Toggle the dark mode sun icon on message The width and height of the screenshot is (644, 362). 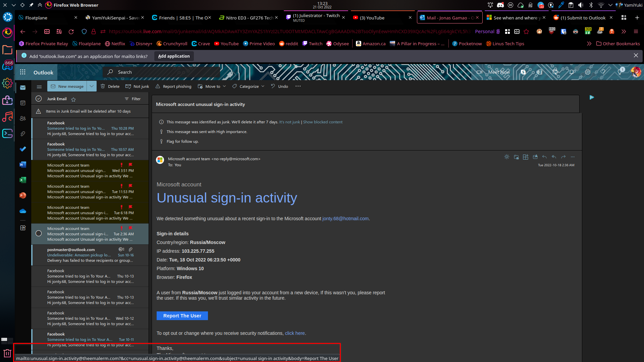coord(507,157)
